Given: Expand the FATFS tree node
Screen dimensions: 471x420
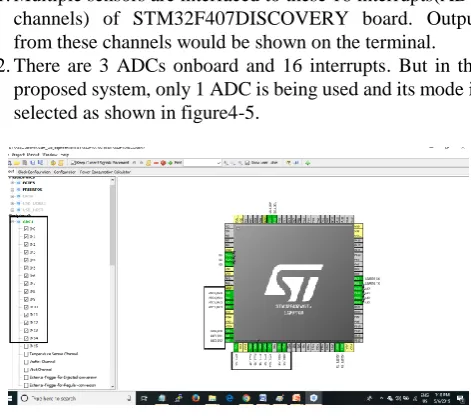Looking at the screenshot, I should [12, 183].
